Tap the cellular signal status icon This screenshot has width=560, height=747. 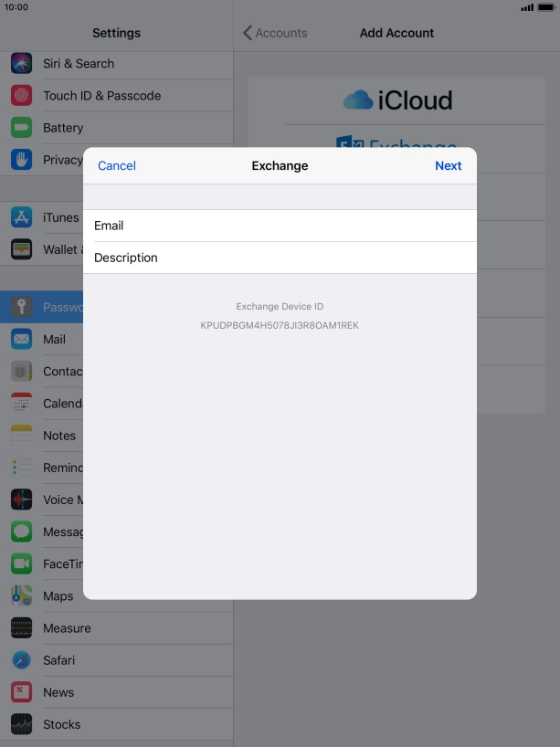pyautogui.click(x=527, y=7)
